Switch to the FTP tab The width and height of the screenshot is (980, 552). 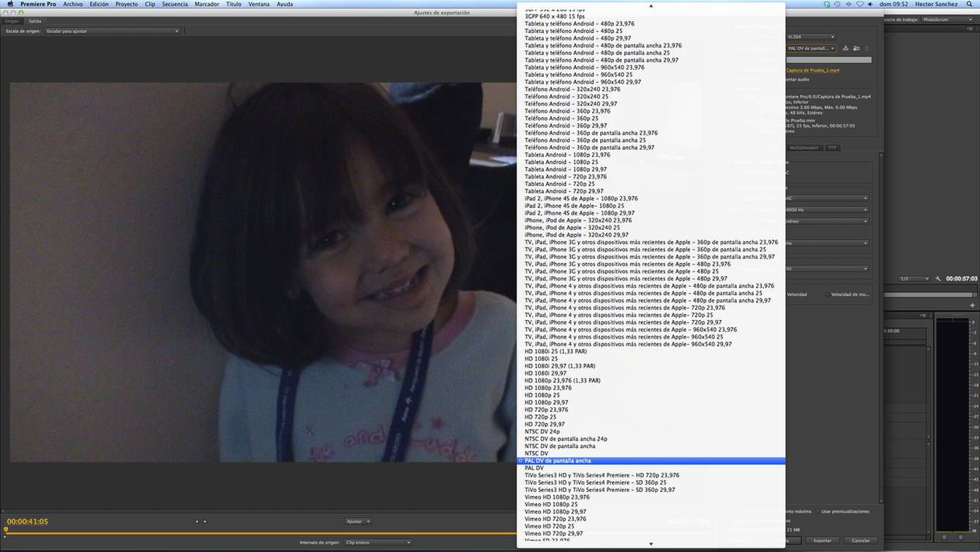(x=832, y=148)
